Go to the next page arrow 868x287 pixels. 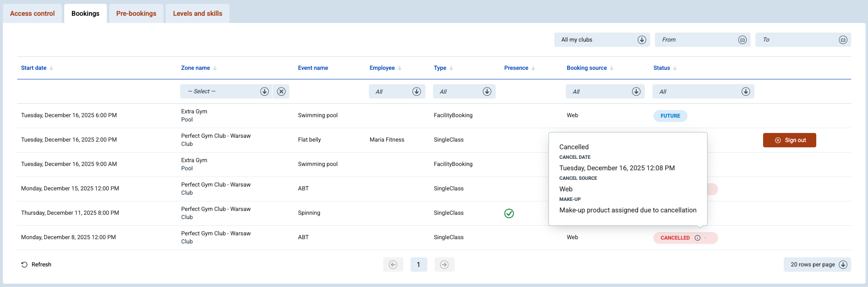(x=444, y=265)
